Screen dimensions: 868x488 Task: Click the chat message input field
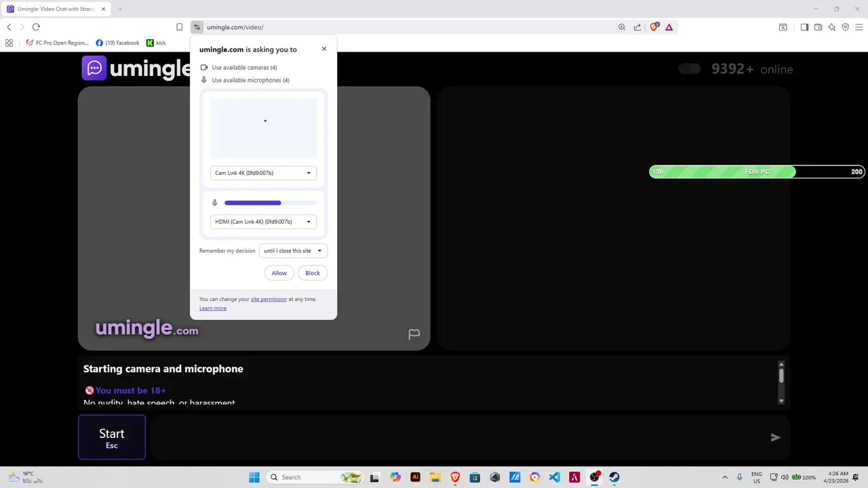[458, 437]
